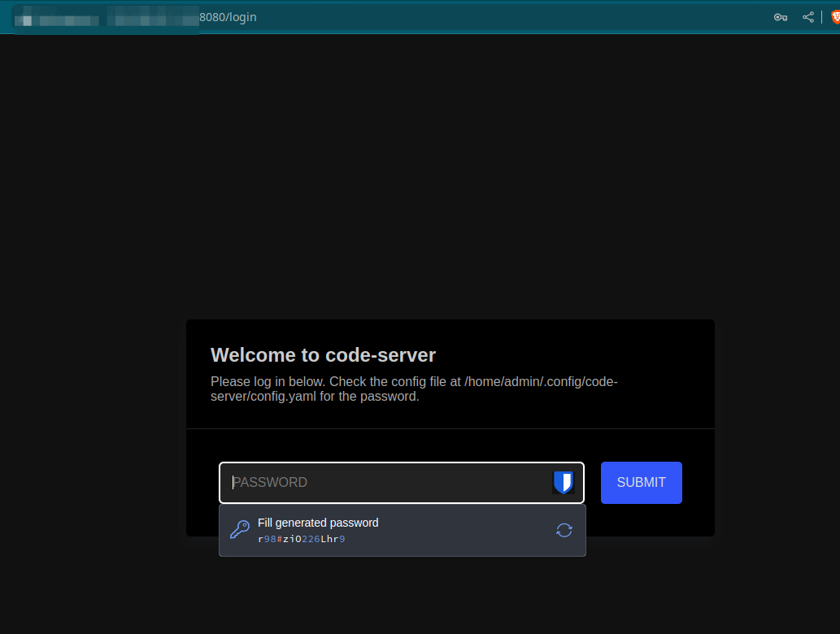Click the vertical separator beside the share icon
The height and width of the screenshot is (634, 840).
pyautogui.click(x=821, y=17)
